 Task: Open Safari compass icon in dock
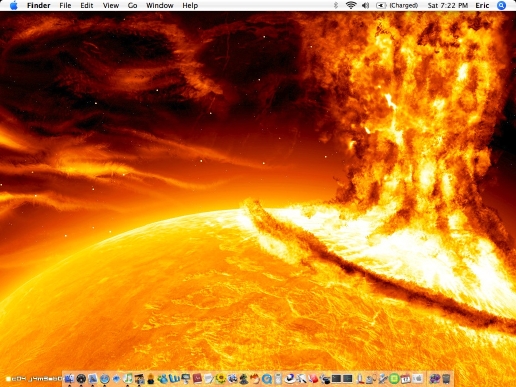tap(105, 379)
